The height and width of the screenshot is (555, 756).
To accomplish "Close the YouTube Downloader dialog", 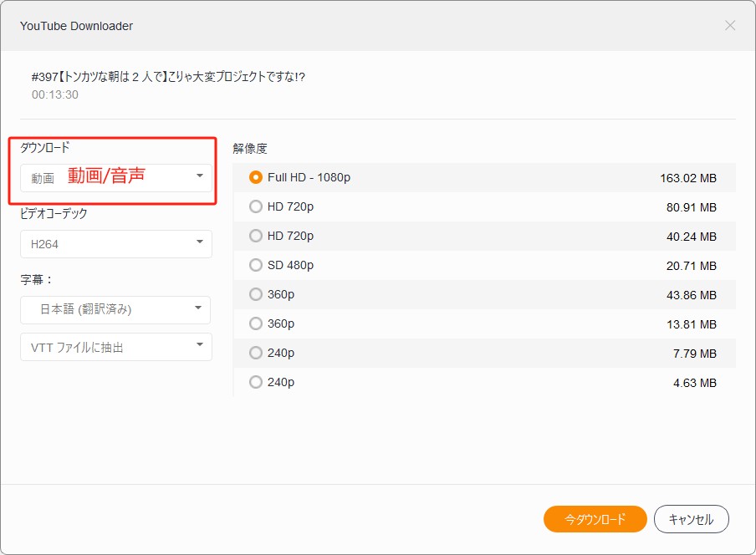I will 730,26.
